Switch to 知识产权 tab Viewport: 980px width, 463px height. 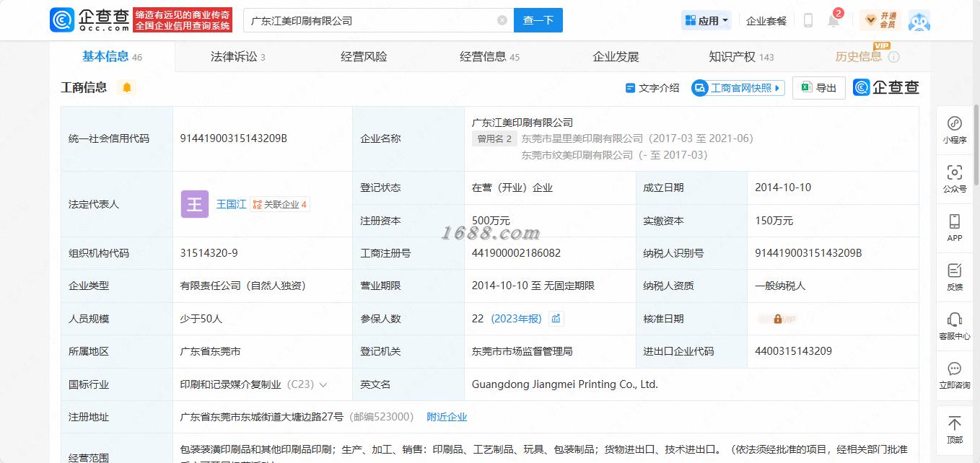click(741, 56)
